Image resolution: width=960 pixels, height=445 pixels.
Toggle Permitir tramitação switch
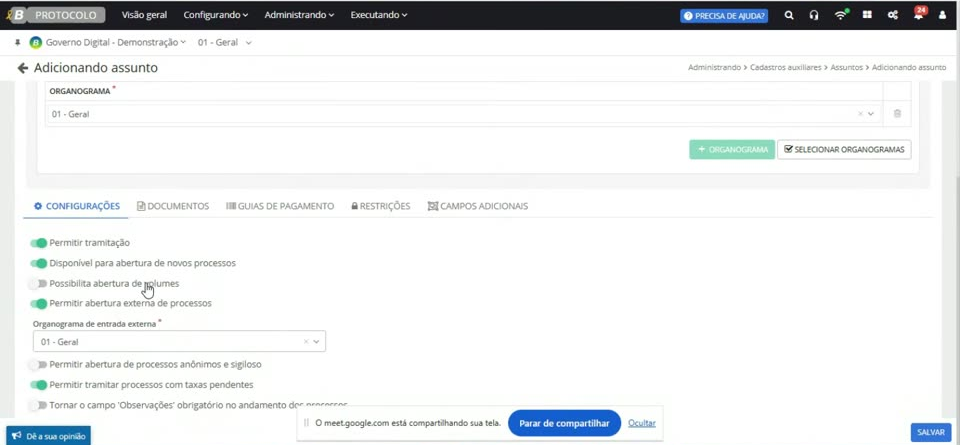coord(39,243)
